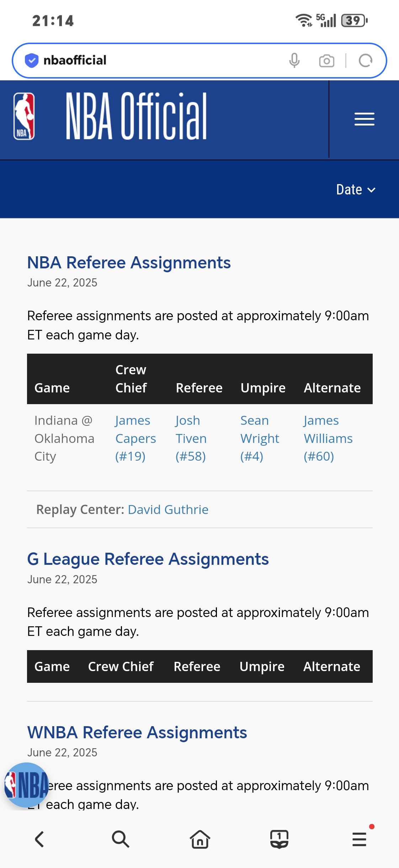Open Josh Tiven (#58) referee link

[191, 438]
